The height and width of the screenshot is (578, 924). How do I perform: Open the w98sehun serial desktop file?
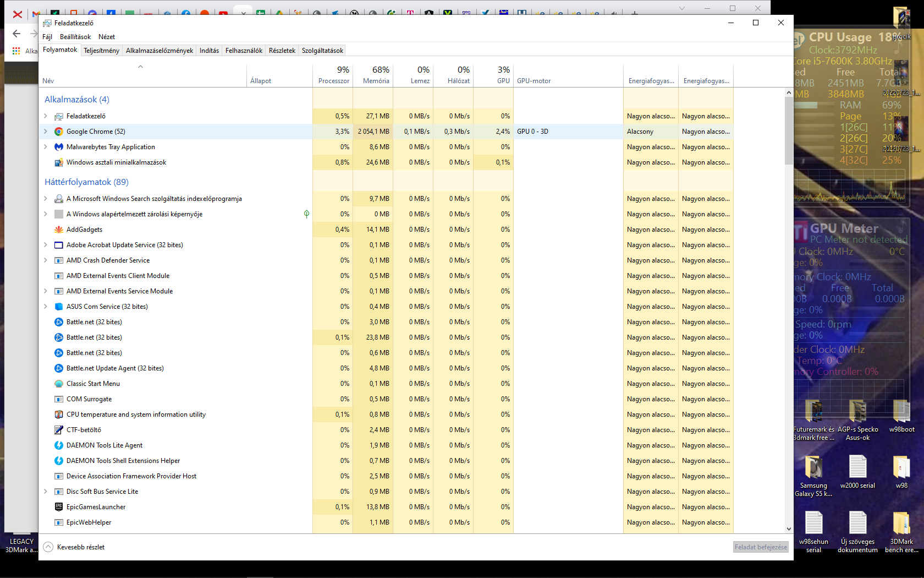[x=813, y=532]
